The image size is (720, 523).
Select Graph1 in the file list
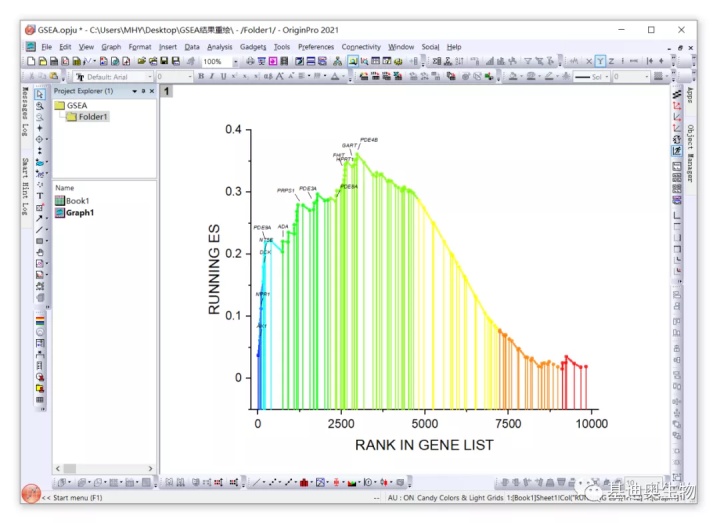coord(74,213)
